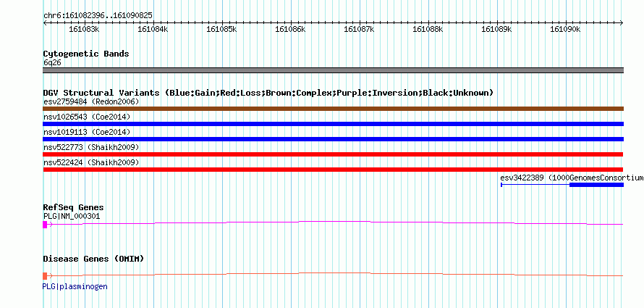Click the 161090k ruler tick

click(x=566, y=29)
